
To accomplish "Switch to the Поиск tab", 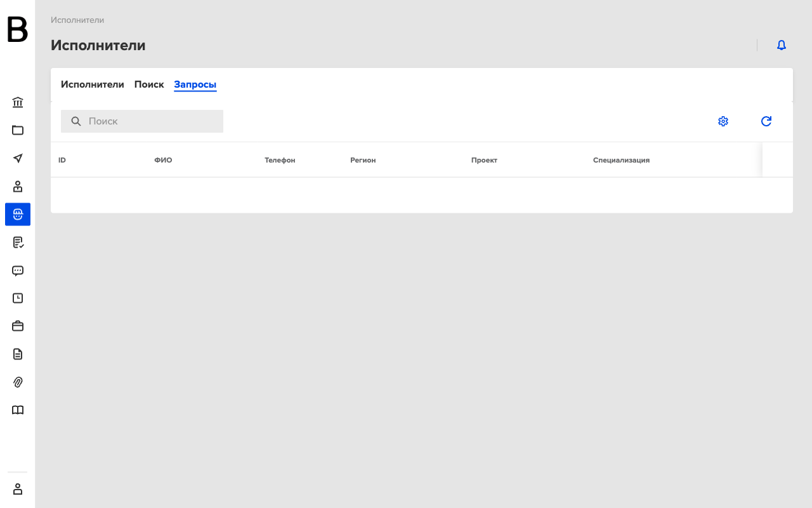I will 149,84.
